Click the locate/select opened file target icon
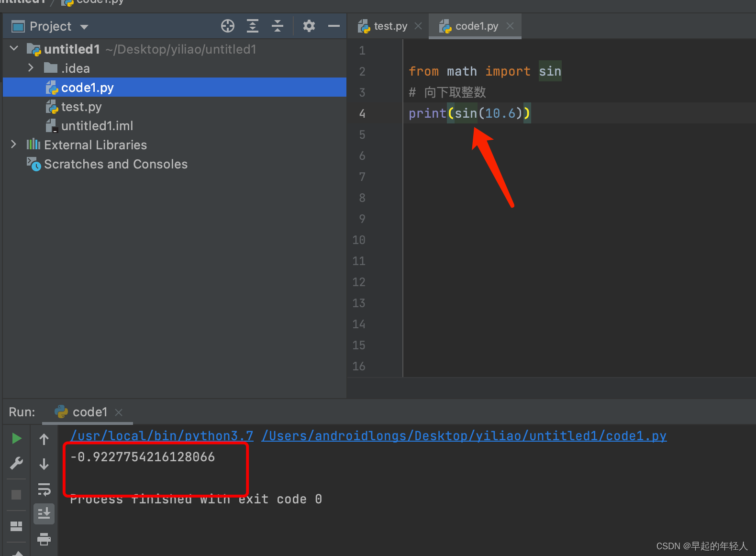The image size is (756, 556). [228, 26]
